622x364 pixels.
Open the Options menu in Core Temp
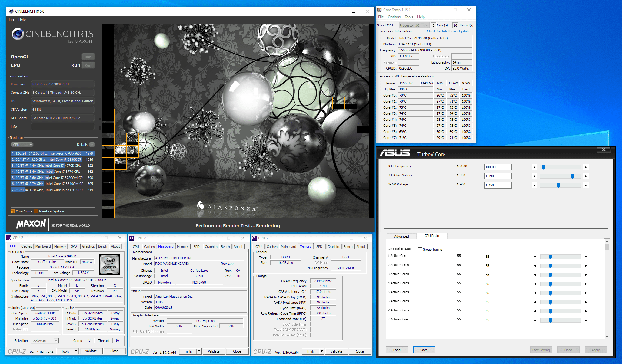click(394, 17)
